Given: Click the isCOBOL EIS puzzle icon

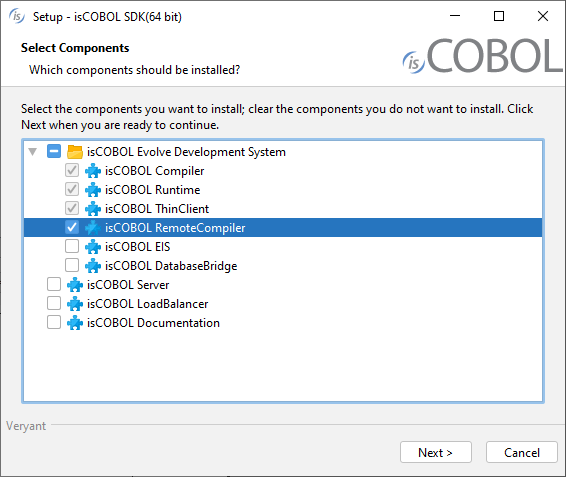Looking at the screenshot, I should 93,247.
